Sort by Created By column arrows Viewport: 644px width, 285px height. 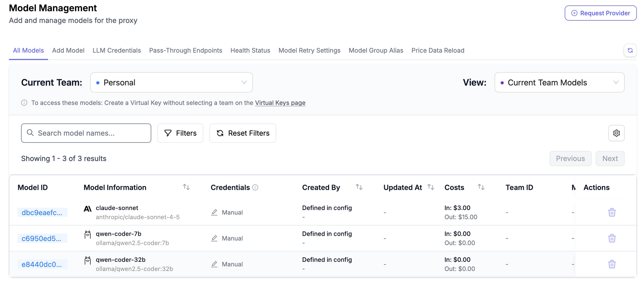tap(359, 187)
